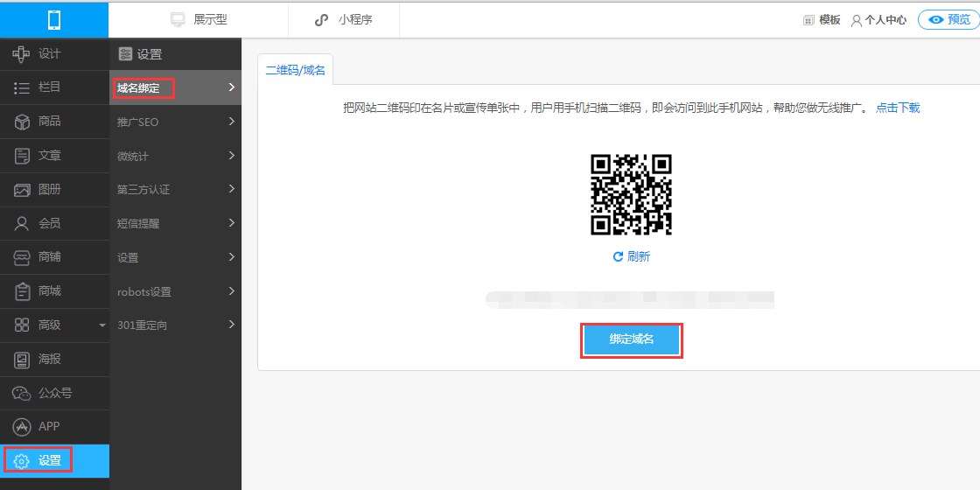Open 301重定向 submenu item
The image size is (980, 490).
[176, 325]
